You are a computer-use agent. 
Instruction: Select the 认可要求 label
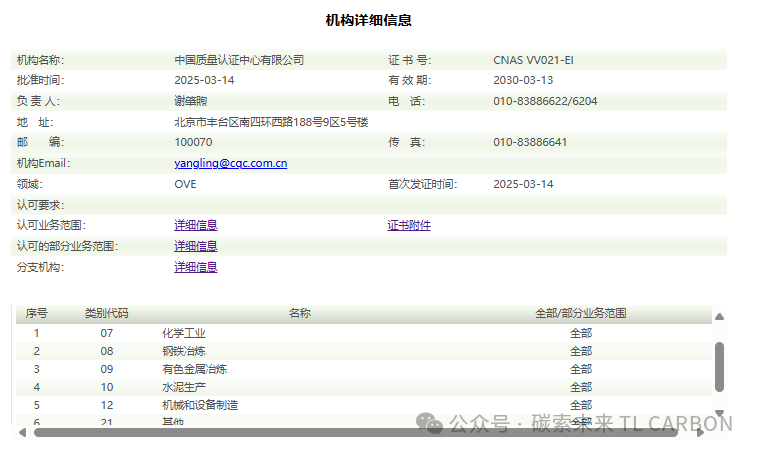point(41,205)
